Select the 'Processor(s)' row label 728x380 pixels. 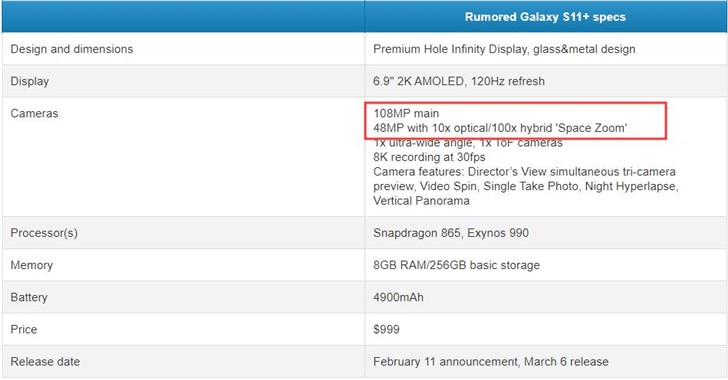(x=44, y=233)
